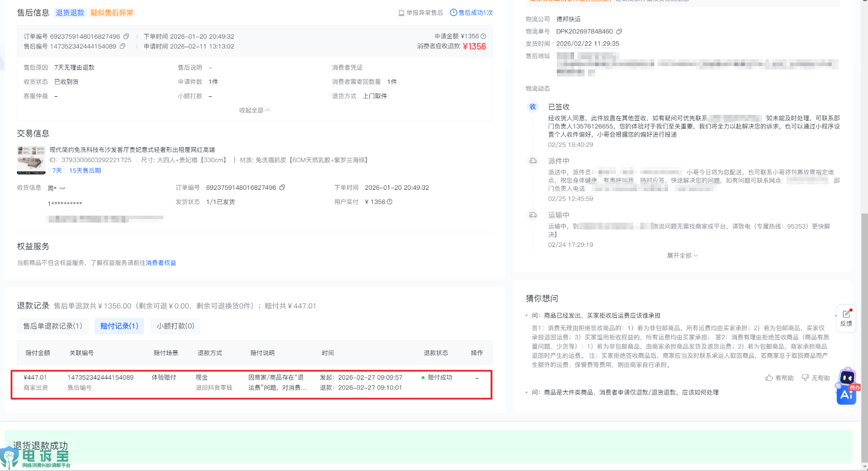
Task: Copy the order number in 售后信息 header
Action: pyautogui.click(x=126, y=36)
